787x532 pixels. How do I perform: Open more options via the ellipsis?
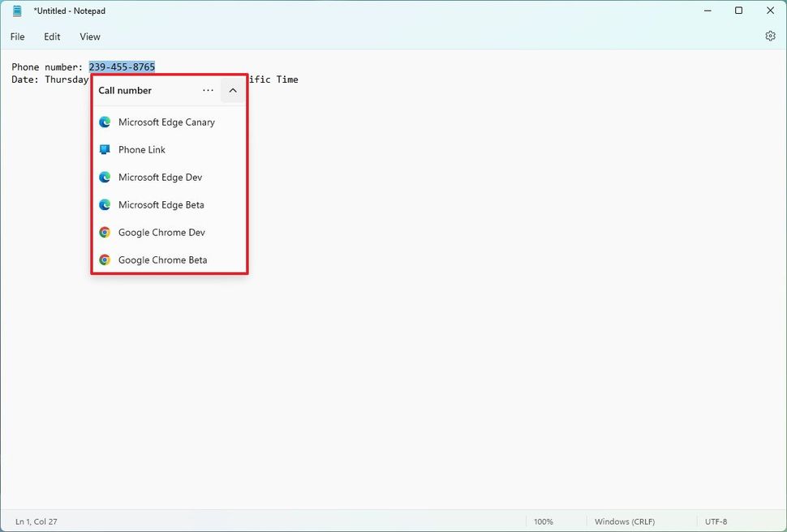click(208, 90)
